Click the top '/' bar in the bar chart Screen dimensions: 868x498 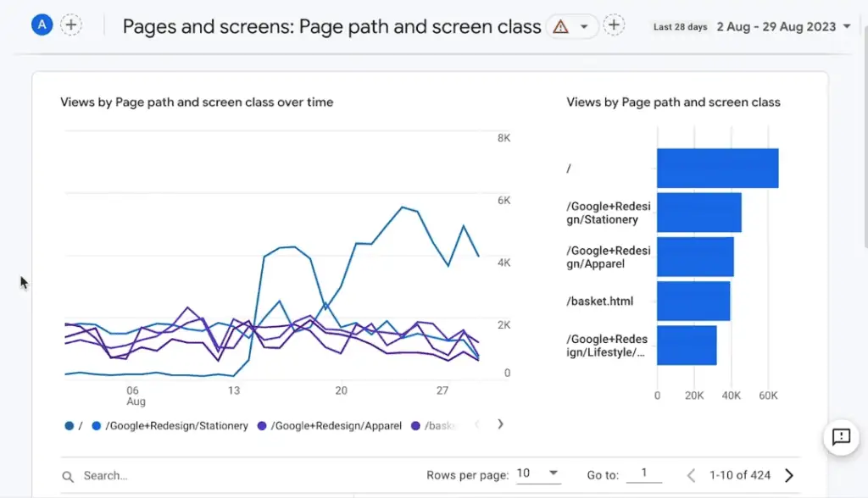tap(716, 168)
